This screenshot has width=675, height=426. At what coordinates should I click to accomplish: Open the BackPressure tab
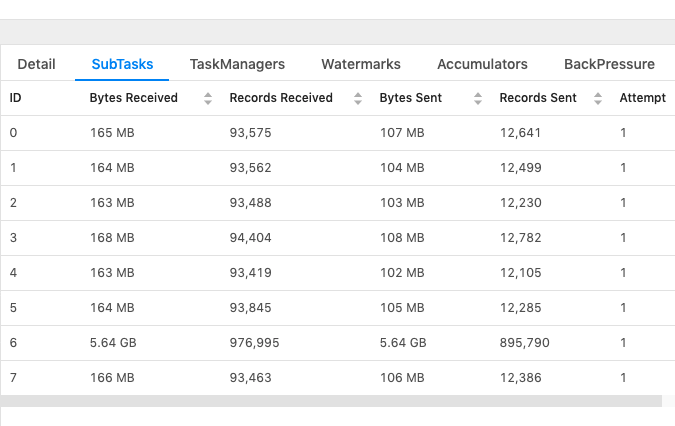[x=609, y=64]
